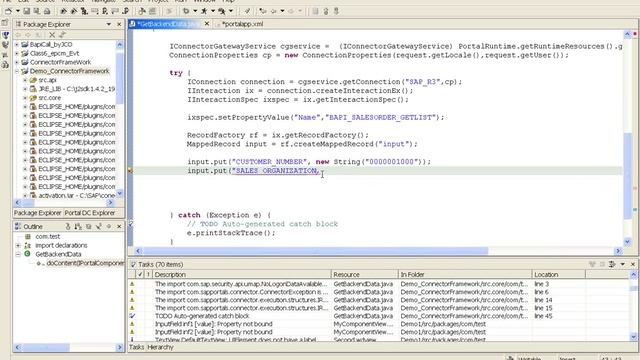640x360 pixels.
Task: Click the Back arrow in Package Explorer toolbar
Action: (x=18, y=35)
